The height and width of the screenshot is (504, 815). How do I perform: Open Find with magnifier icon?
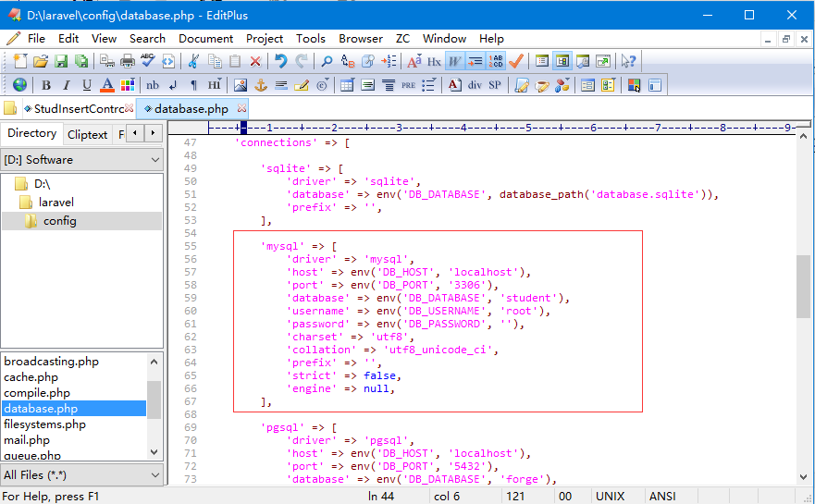(327, 61)
